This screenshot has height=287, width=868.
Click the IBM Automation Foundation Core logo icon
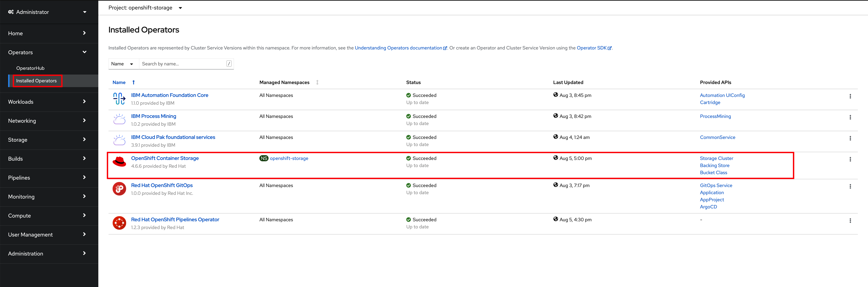(119, 99)
